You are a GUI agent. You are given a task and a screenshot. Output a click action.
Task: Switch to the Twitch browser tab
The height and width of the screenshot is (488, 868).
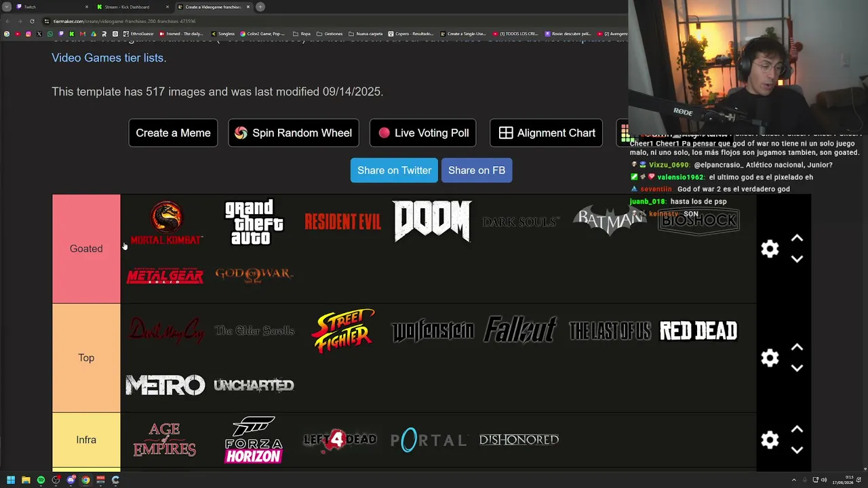[52, 7]
